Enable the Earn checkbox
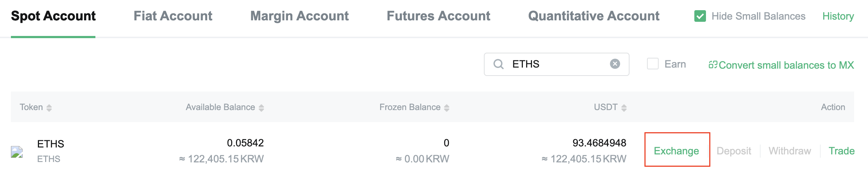 (652, 64)
